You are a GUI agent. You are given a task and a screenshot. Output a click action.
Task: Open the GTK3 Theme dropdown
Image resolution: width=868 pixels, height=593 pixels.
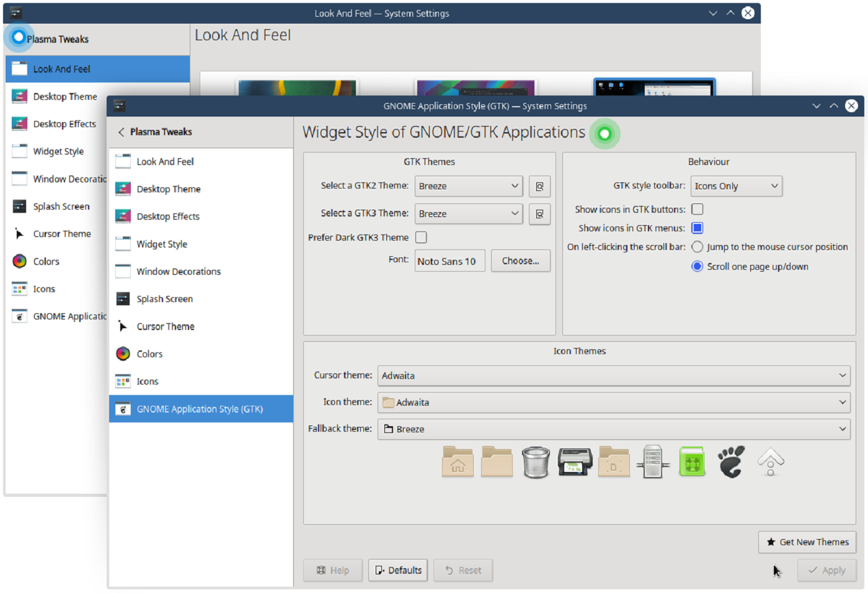point(468,213)
